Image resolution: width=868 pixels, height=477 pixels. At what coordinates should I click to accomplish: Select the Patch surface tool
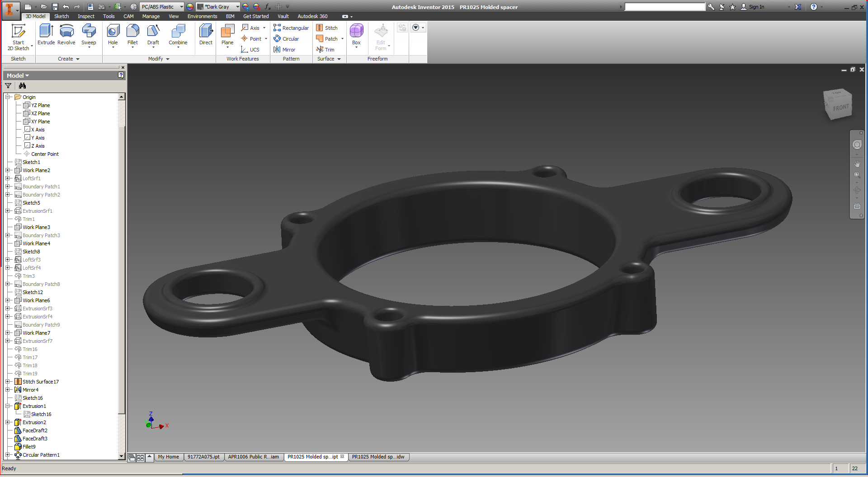pos(327,39)
